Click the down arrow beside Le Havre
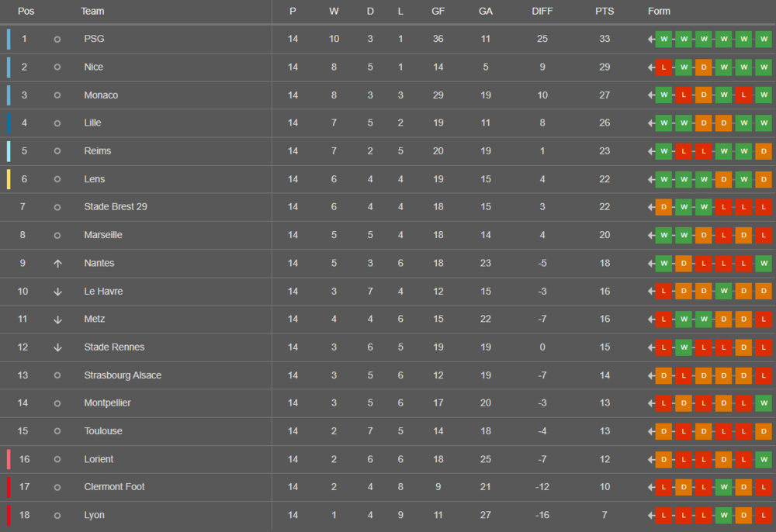776x532 pixels. pyautogui.click(x=57, y=292)
